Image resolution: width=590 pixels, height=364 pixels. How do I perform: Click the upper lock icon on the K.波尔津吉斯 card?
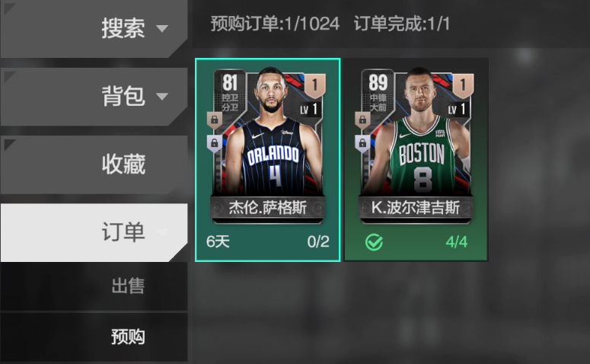362,120
